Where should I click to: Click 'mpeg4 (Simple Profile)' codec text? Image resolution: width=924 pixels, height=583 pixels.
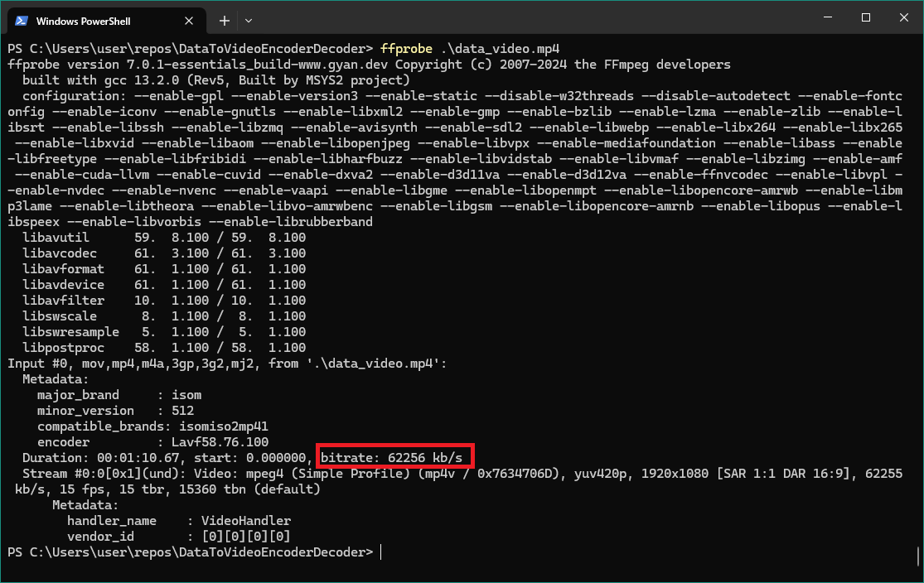pos(327,474)
